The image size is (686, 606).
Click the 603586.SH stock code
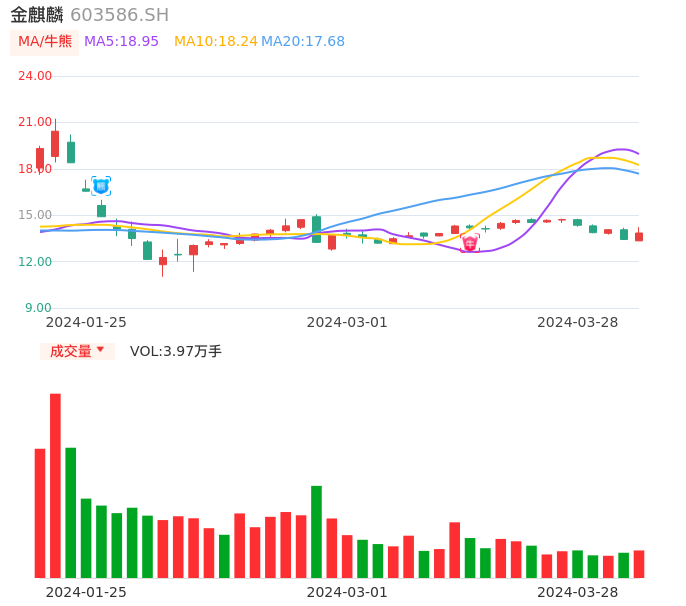[119, 15]
